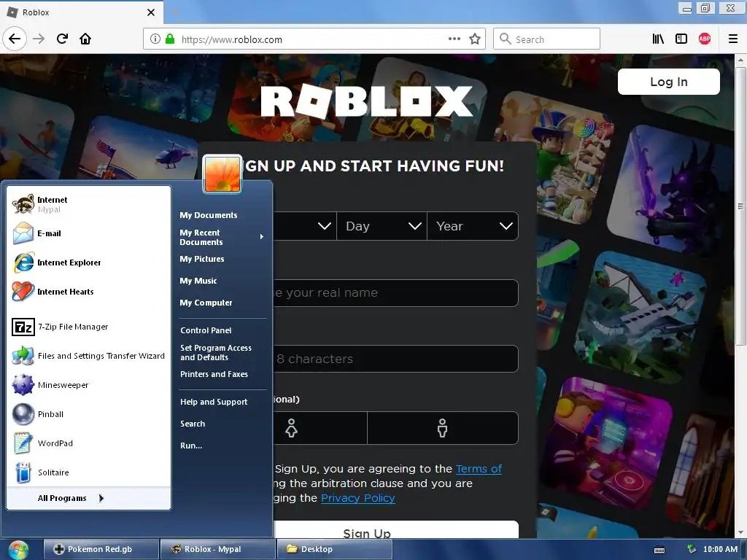Screen dimensions: 747x560
Task: Open the Day dropdown
Action: coord(382,226)
